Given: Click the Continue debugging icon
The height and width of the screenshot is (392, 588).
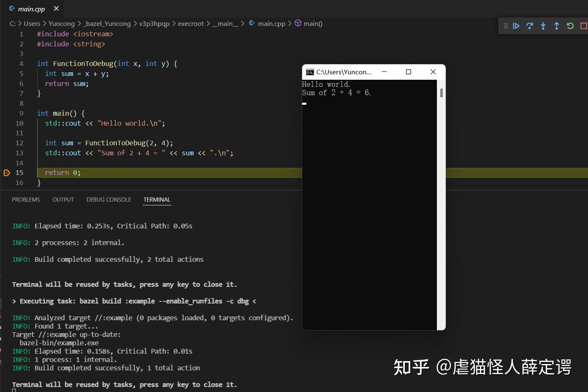Looking at the screenshot, I should pos(516,25).
